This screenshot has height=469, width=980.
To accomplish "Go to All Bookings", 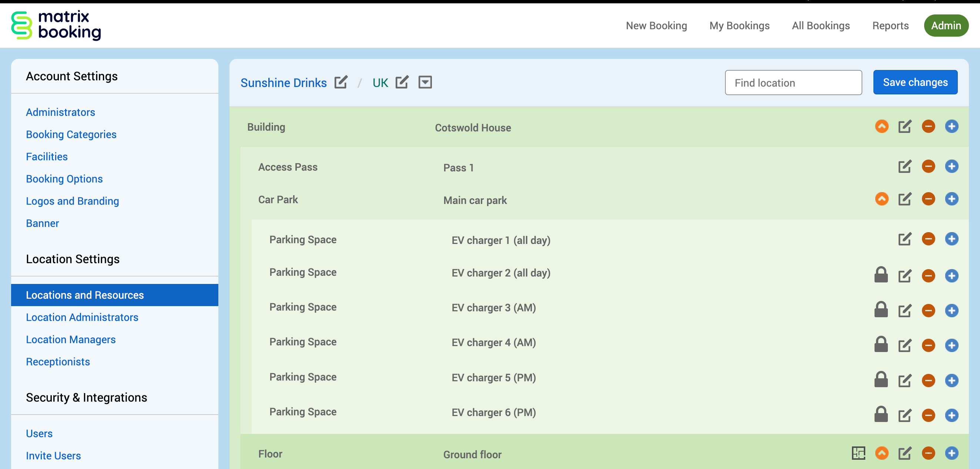I will click(820, 26).
